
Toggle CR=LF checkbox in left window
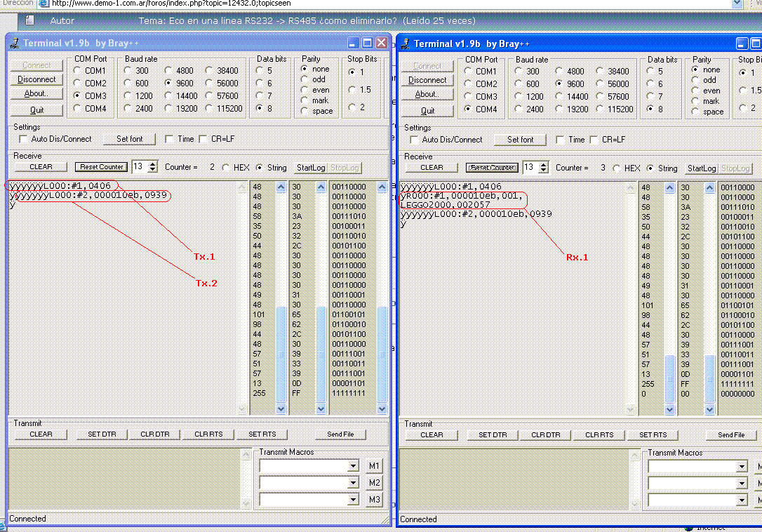tap(203, 139)
